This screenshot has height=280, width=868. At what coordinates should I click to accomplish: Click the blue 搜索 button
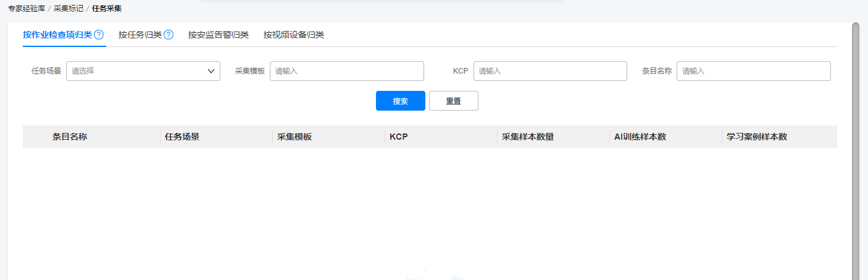pyautogui.click(x=401, y=101)
